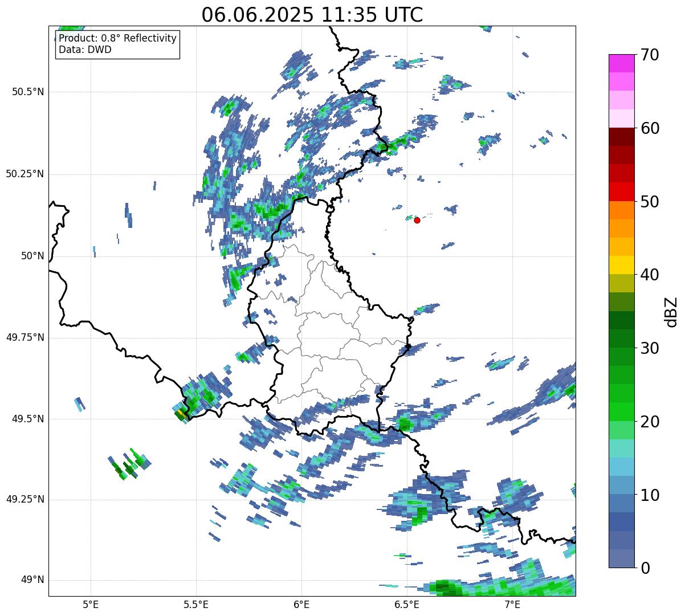The image size is (685, 616).
Task: Click the 'dBZ' colorbar axis label
Action: [x=671, y=312]
